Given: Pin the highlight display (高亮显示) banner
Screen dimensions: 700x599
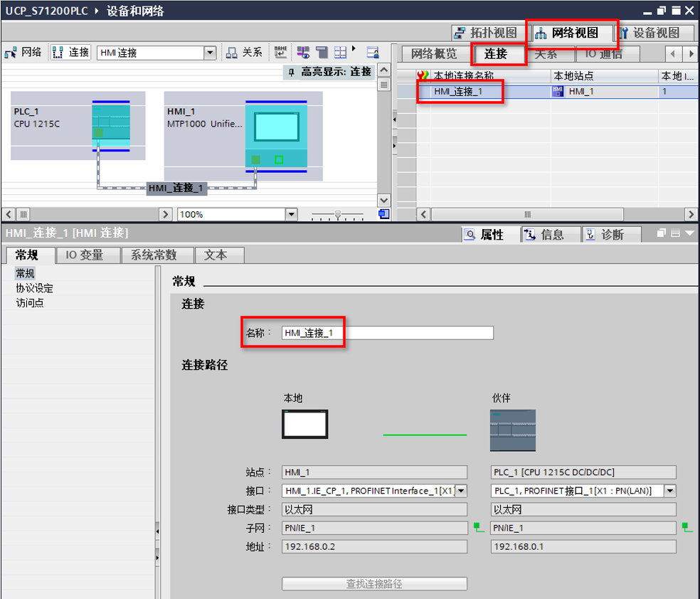Looking at the screenshot, I should click(291, 72).
